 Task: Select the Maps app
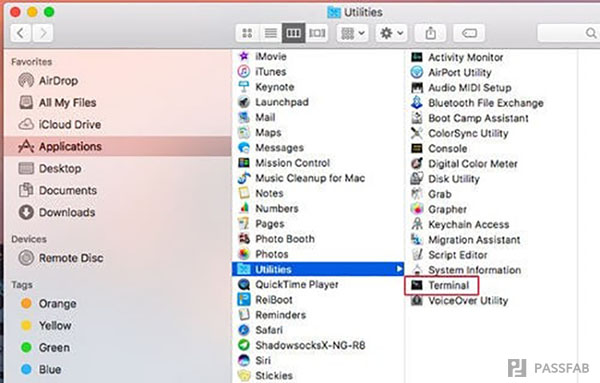[x=259, y=133]
